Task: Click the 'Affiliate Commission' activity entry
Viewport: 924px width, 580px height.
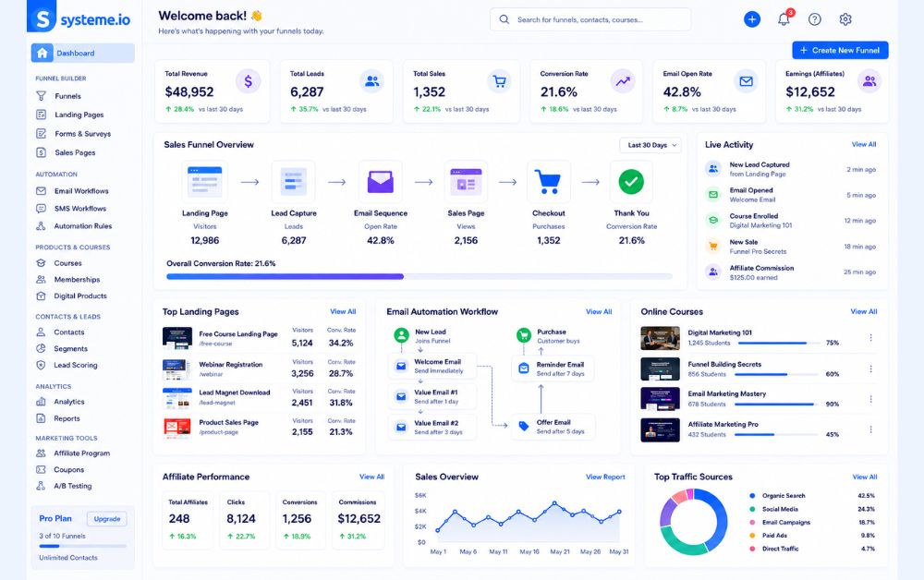Action: [x=790, y=272]
